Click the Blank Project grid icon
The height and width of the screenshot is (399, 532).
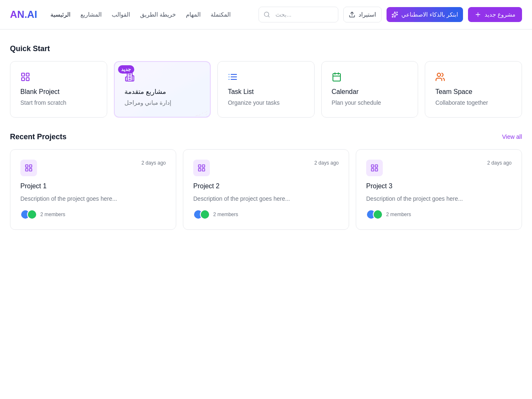(x=25, y=77)
